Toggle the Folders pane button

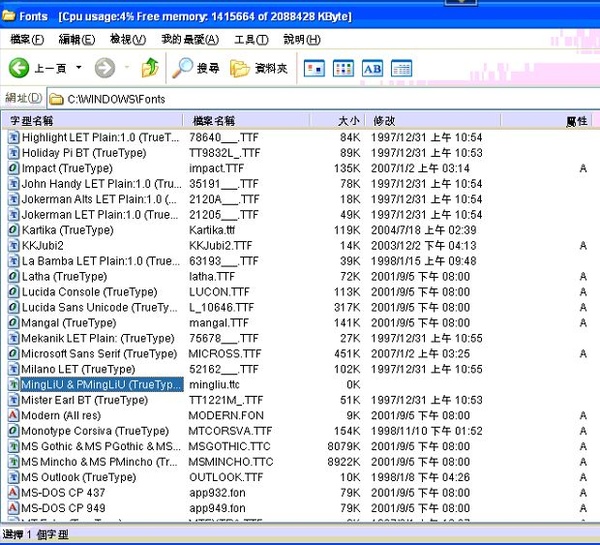[x=259, y=68]
